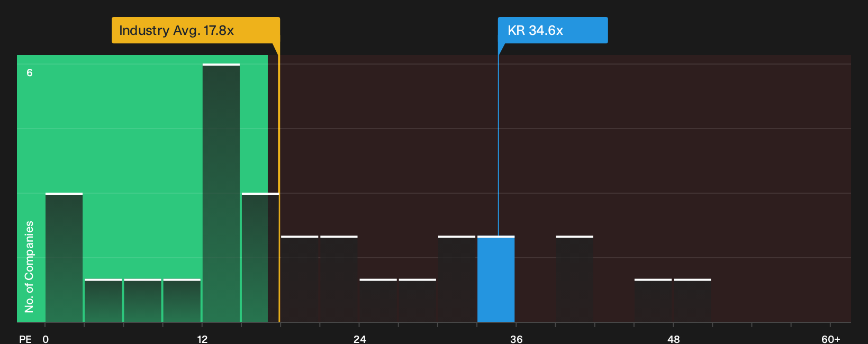The width and height of the screenshot is (868, 344).
Task: Click the bar between PE 39 and 42
Action: [574, 279]
